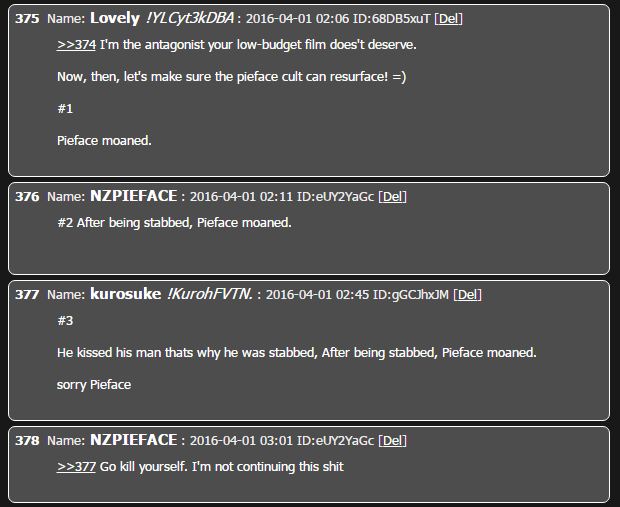
Task: Click post number 376
Action: (27, 197)
